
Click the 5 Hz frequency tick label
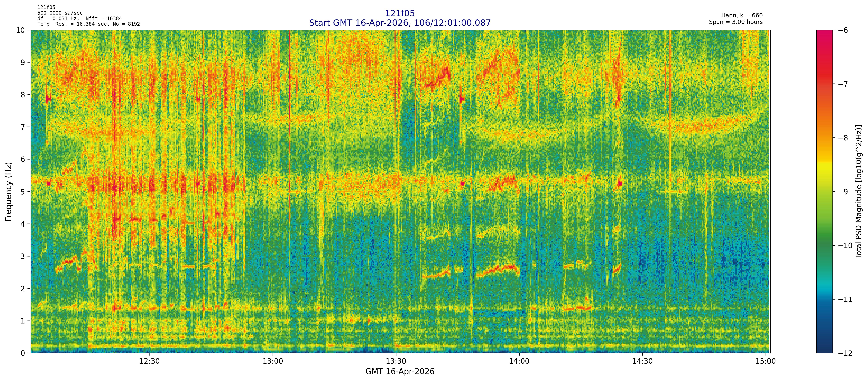23,192
